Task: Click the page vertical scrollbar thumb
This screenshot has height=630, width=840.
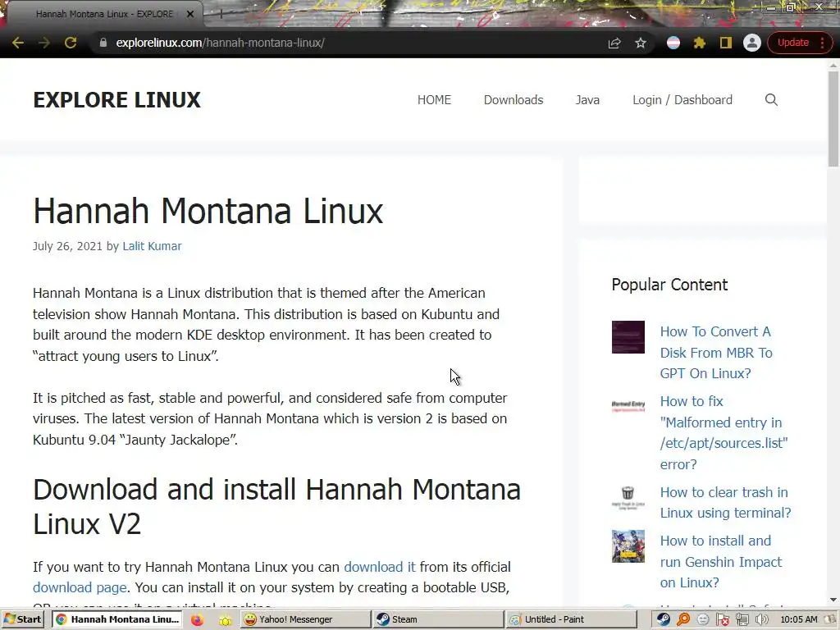Action: click(x=833, y=119)
